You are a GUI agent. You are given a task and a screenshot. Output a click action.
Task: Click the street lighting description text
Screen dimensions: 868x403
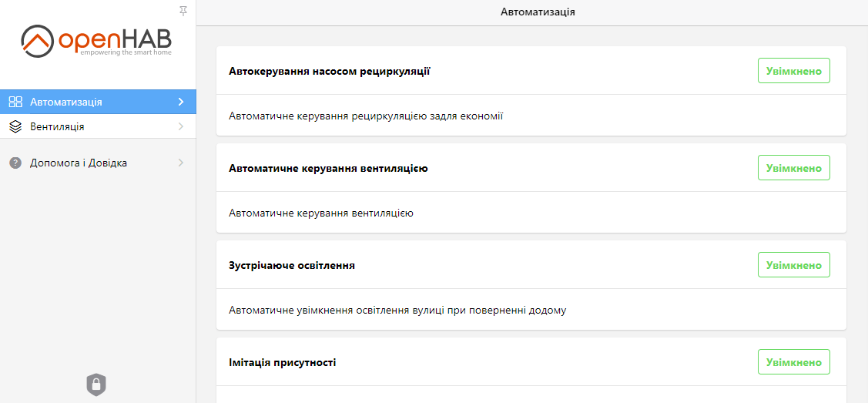click(397, 311)
